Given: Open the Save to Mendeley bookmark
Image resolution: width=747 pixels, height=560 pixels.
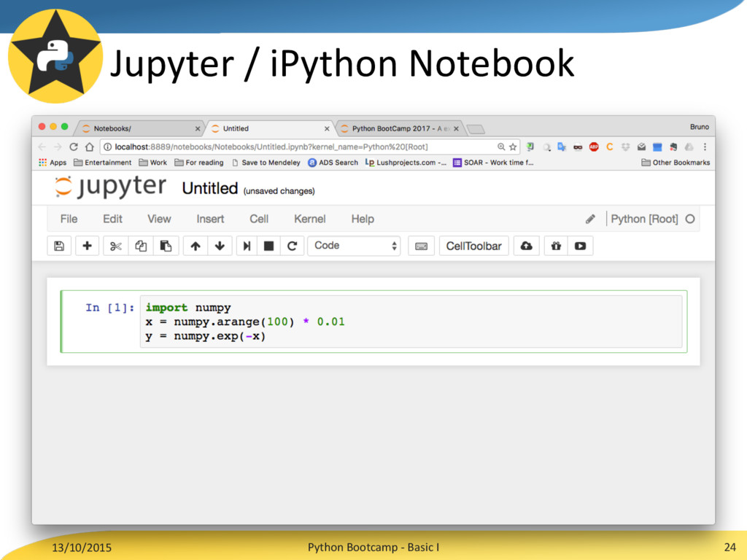Looking at the screenshot, I should click(266, 163).
